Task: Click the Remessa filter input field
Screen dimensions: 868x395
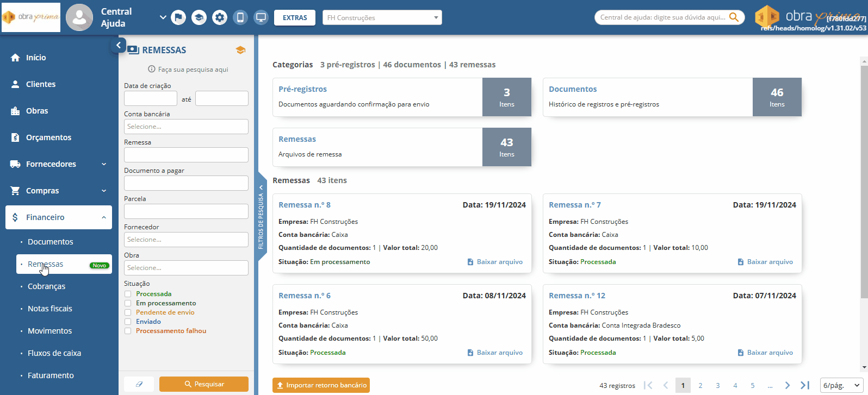Action: tap(186, 155)
